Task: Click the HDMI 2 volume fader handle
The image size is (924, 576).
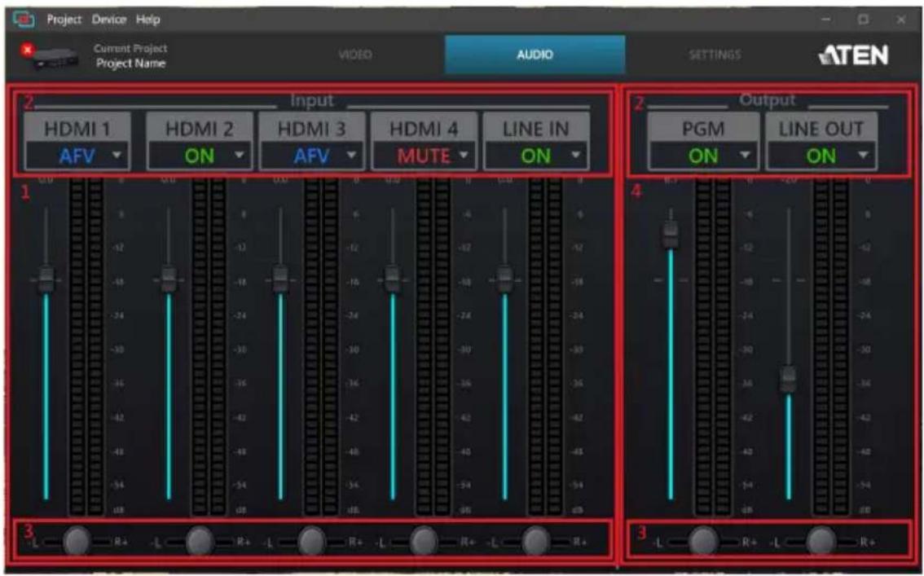Action: point(169,279)
